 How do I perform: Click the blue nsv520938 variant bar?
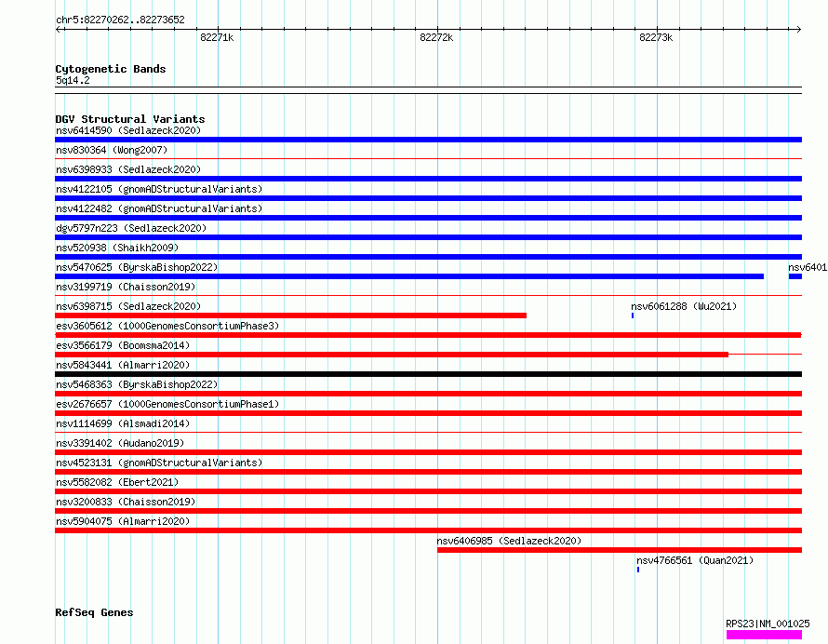(428, 257)
